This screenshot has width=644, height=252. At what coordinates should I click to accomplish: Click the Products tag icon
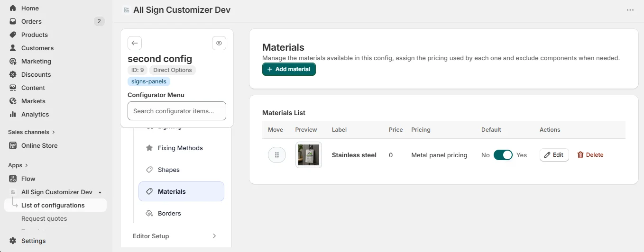[13, 35]
